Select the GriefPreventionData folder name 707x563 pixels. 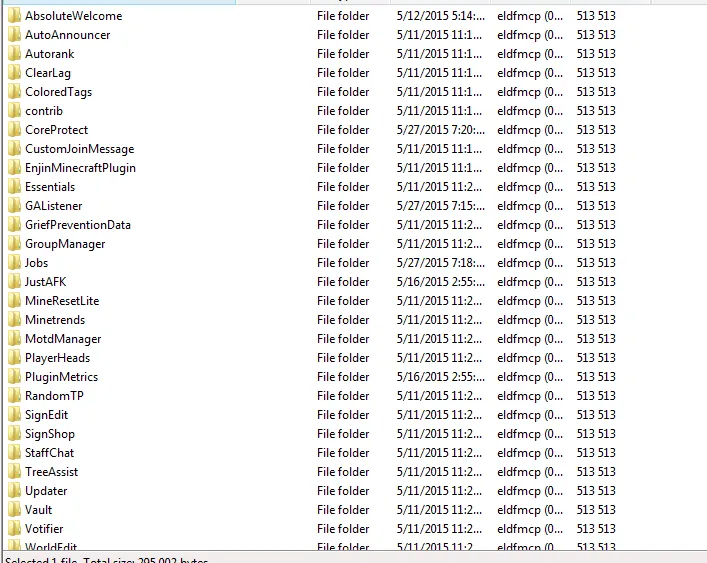coord(78,224)
